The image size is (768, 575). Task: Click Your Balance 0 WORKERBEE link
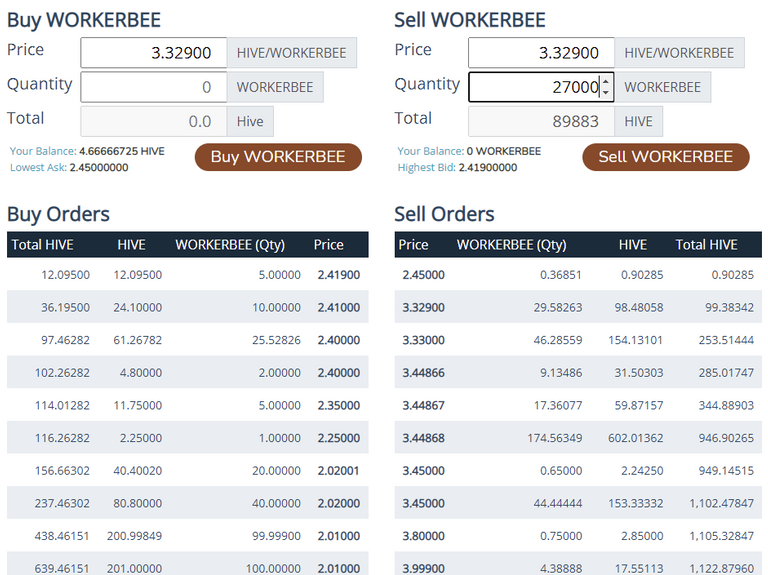point(469,151)
